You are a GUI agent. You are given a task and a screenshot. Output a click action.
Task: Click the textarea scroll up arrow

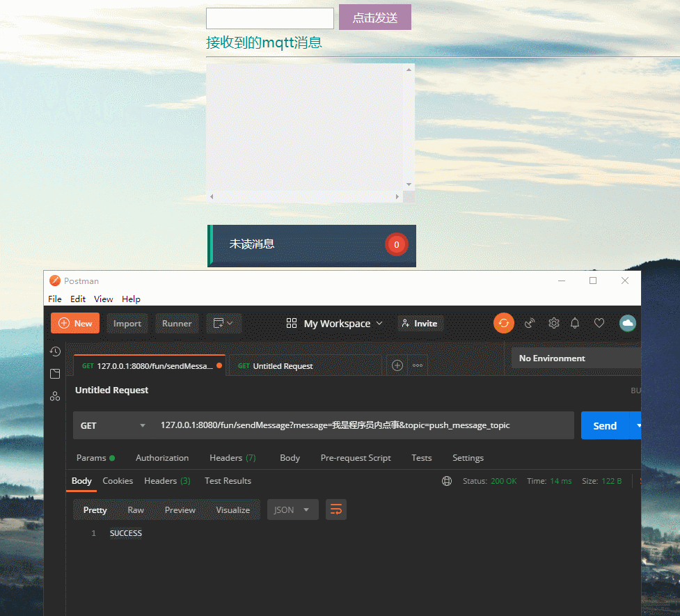pyautogui.click(x=409, y=70)
